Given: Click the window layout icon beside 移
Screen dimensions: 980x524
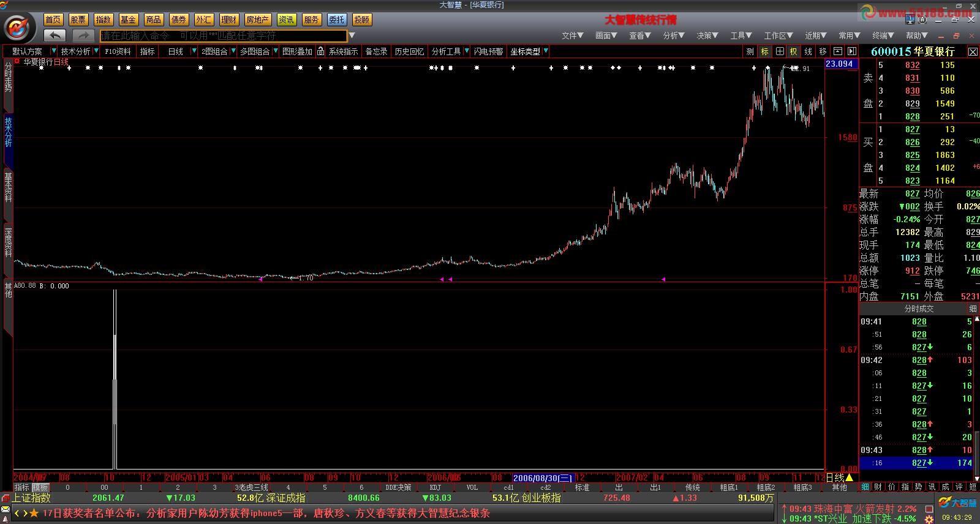Looking at the screenshot, I should click(837, 51).
